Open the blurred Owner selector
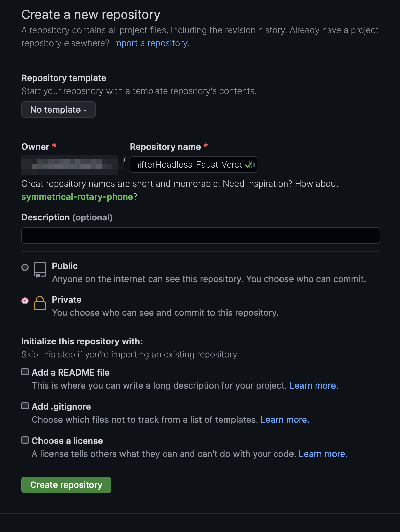 70,164
